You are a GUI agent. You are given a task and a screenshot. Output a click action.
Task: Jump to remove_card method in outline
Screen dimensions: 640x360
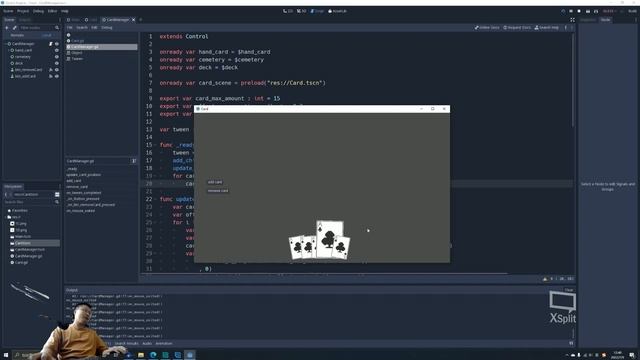click(77, 187)
